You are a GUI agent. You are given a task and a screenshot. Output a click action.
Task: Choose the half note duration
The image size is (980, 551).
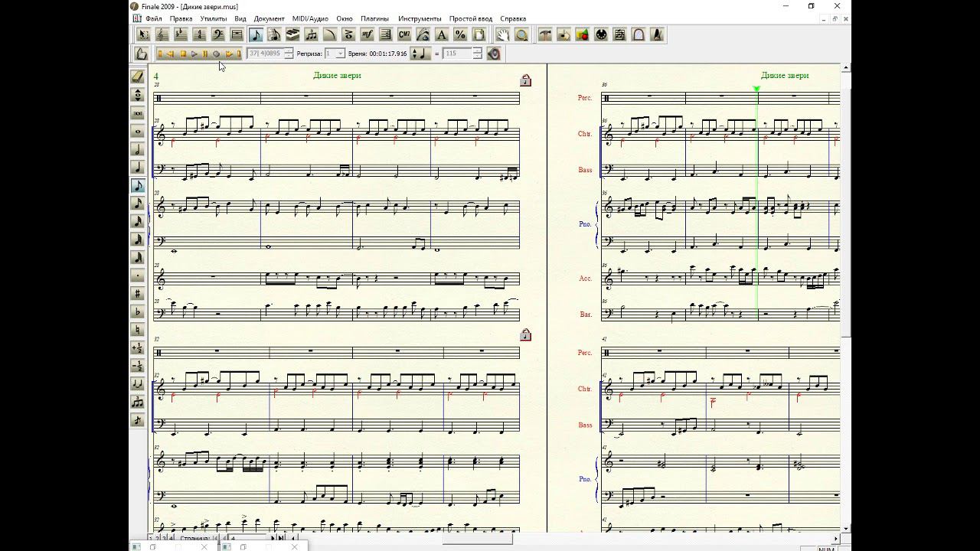click(138, 150)
